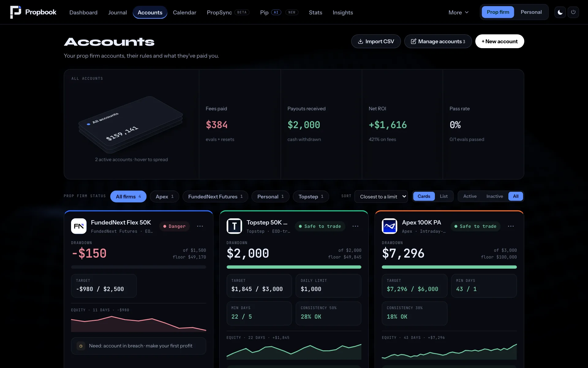Viewport: 588px width, 368px height.
Task: Click Topstep Min Days 22 / 5 tile
Action: click(259, 313)
